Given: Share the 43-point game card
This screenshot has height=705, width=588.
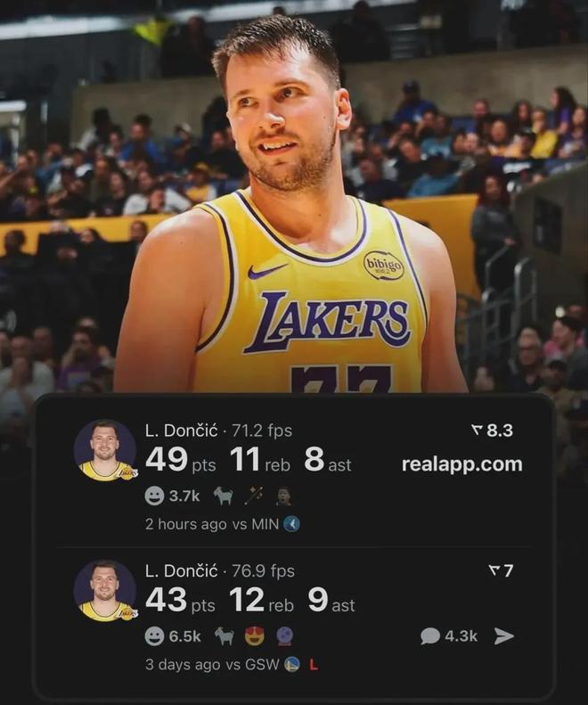Looking at the screenshot, I should pyautogui.click(x=504, y=635).
